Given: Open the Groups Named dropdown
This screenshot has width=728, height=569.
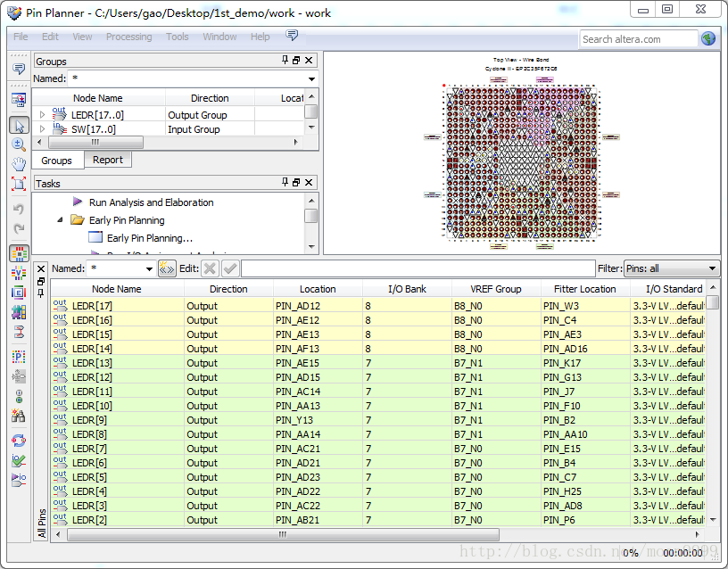Looking at the screenshot, I should tap(311, 78).
